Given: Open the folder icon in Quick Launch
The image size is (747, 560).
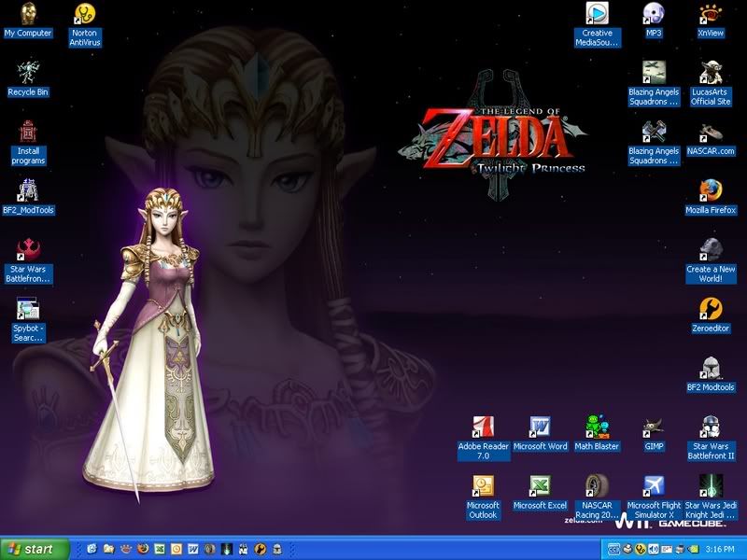Looking at the screenshot, I should tap(108, 549).
